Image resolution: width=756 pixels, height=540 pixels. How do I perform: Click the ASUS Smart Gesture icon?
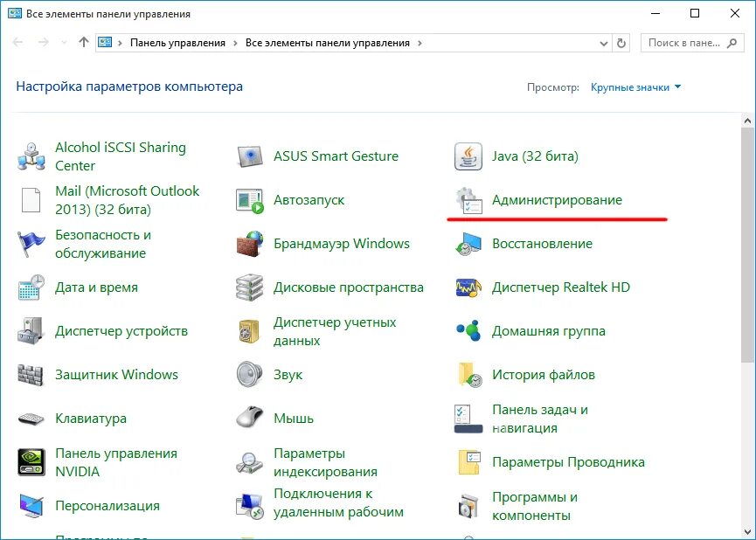click(x=249, y=156)
